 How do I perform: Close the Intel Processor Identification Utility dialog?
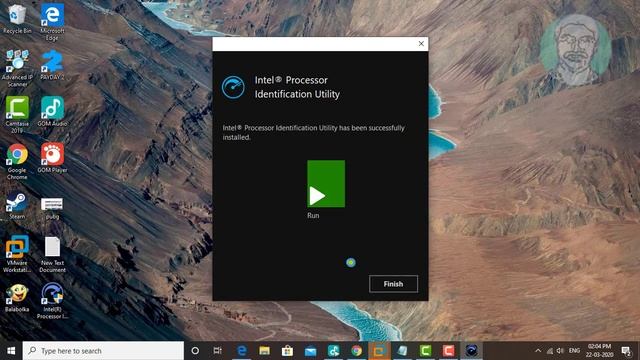421,44
